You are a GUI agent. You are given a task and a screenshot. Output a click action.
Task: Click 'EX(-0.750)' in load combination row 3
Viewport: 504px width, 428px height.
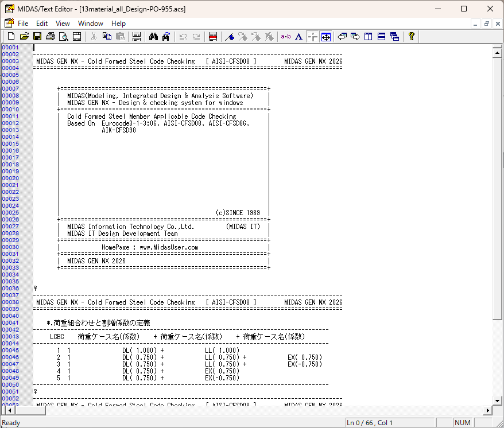pyautogui.click(x=305, y=364)
